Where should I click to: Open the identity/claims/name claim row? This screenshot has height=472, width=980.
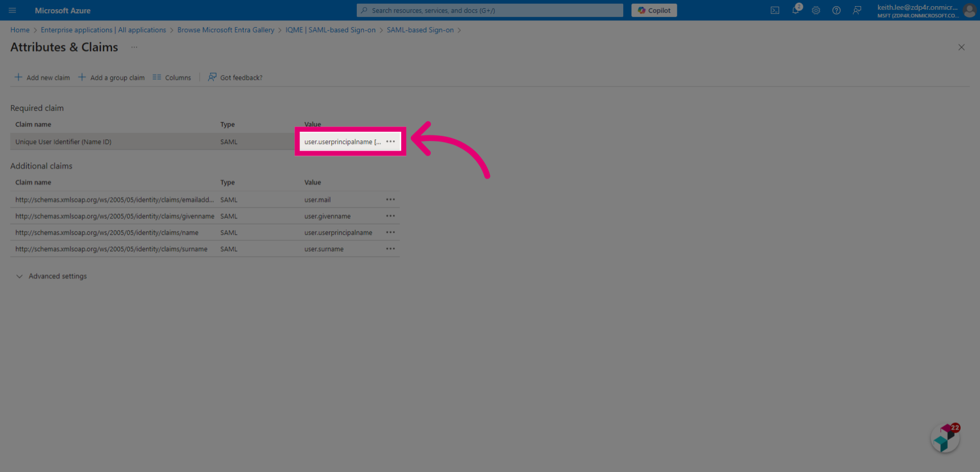point(205,232)
